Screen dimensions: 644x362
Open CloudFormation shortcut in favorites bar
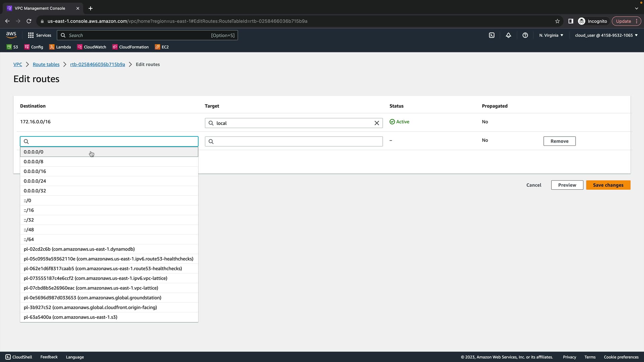(x=130, y=47)
